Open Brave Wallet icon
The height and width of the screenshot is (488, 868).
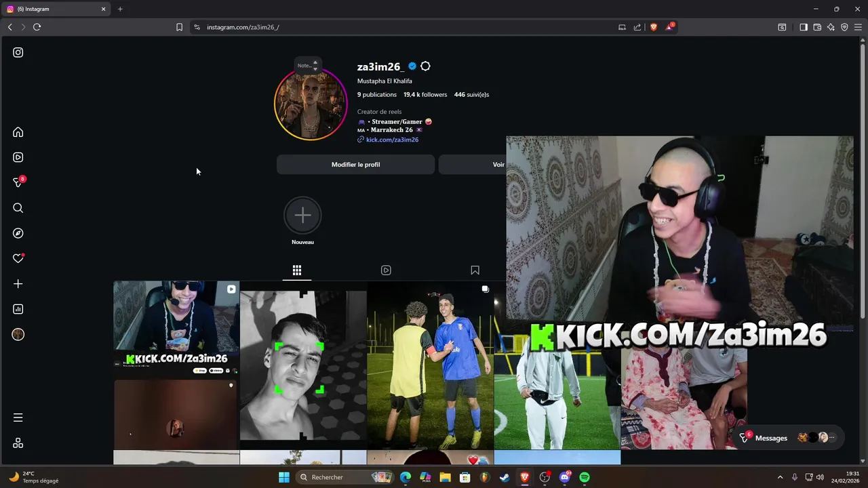pyautogui.click(x=817, y=27)
